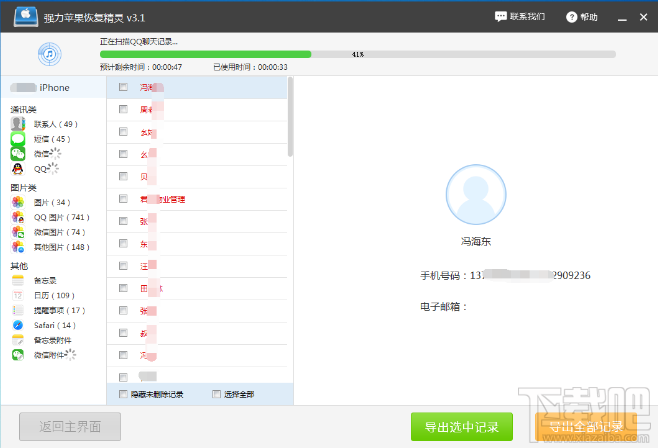Check the box beside the 贝 contact
Viewport: 658px width, 448px height.
tap(123, 176)
